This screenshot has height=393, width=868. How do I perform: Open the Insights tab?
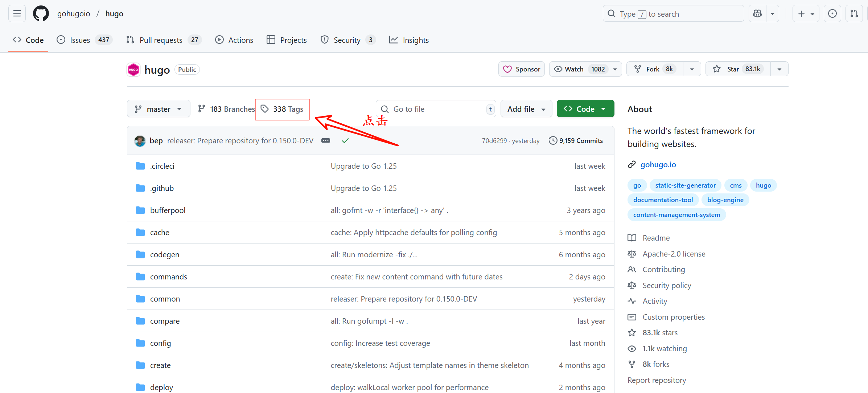point(409,40)
